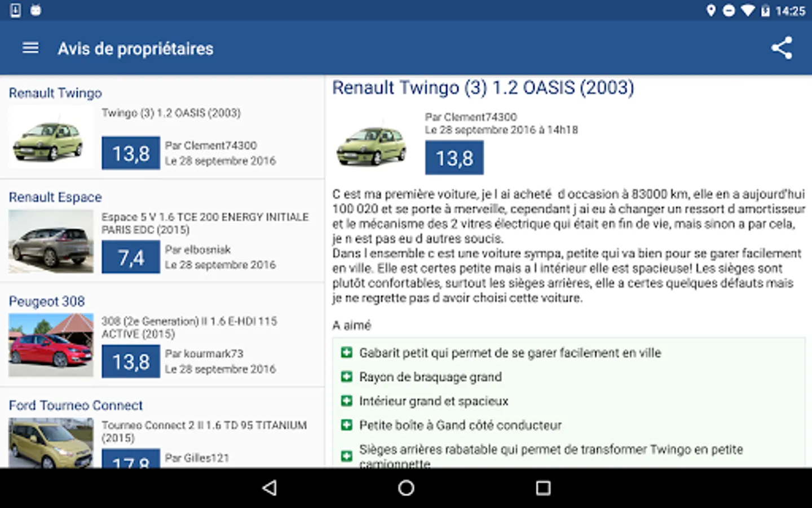Click "Rayon de braquage grand" text
812x508 pixels.
430,377
